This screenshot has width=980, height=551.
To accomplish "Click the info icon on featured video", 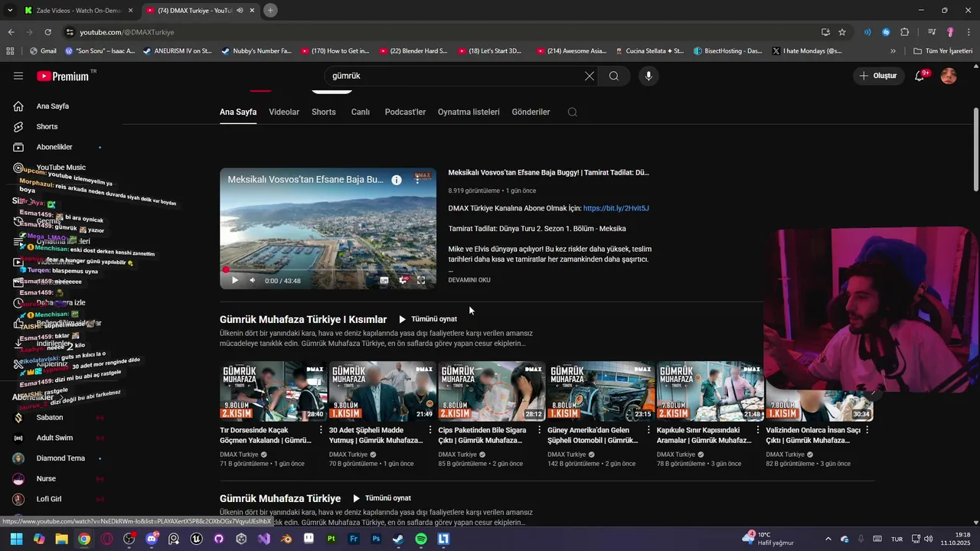I will coord(397,180).
